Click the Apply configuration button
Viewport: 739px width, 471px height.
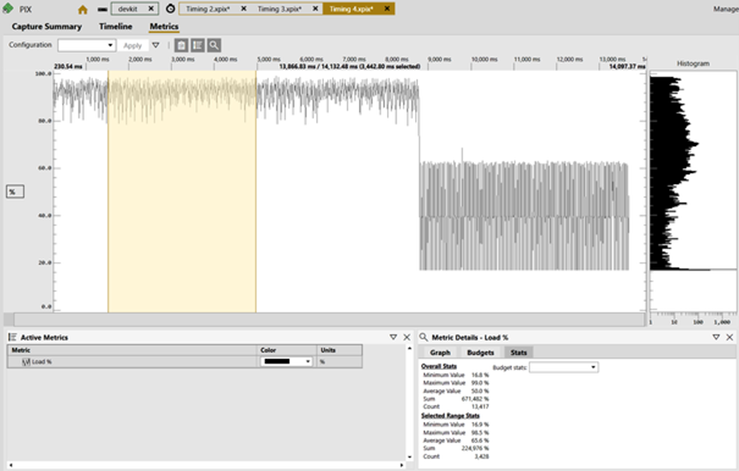pos(132,45)
